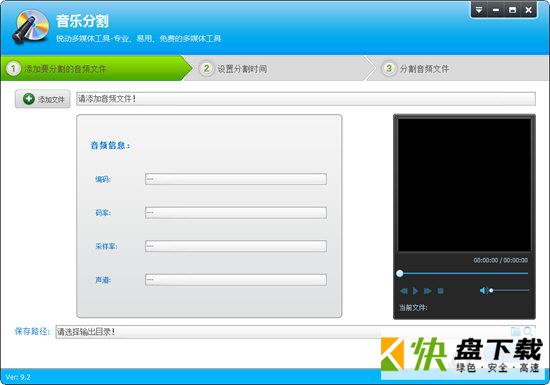Select step 1 添加要分割的音频文件 tab
This screenshot has width=550, height=385.
pos(95,68)
